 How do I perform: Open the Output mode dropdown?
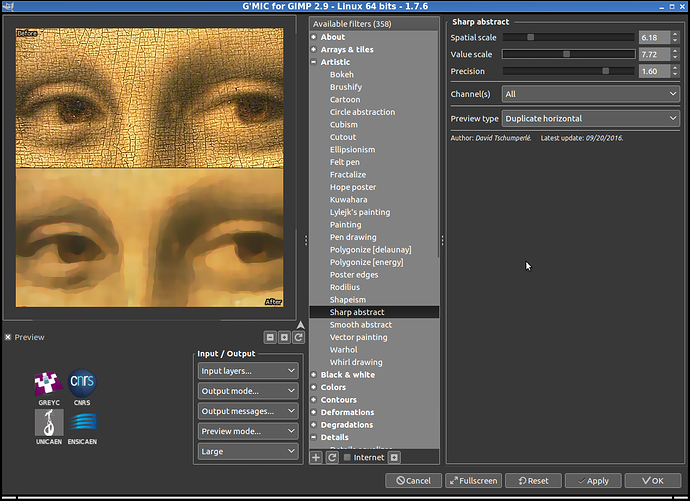[x=248, y=391]
